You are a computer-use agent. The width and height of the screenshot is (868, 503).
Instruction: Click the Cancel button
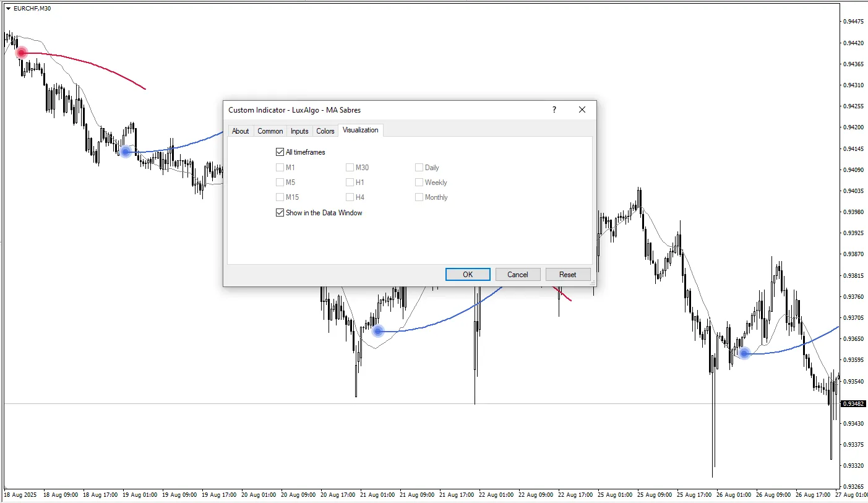518,275
